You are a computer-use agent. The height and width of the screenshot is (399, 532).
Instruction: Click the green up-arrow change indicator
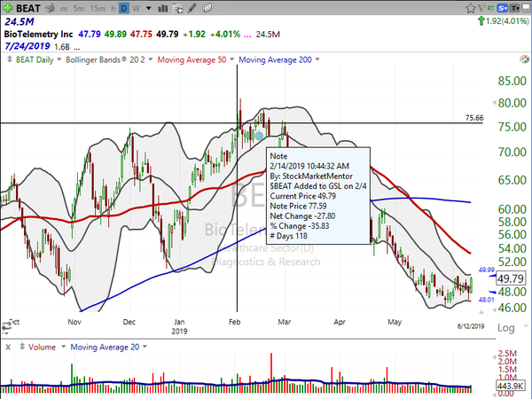[481, 20]
